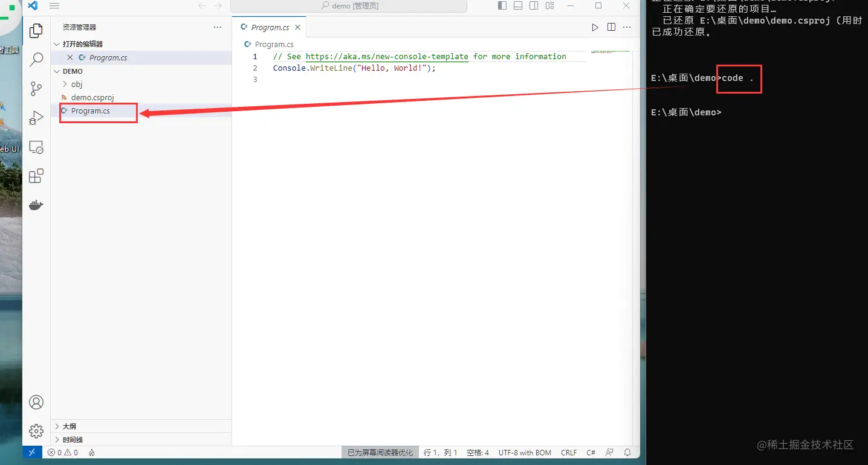Click the 行 1, 列 1 cursor position
The height and width of the screenshot is (465, 868).
(441, 452)
